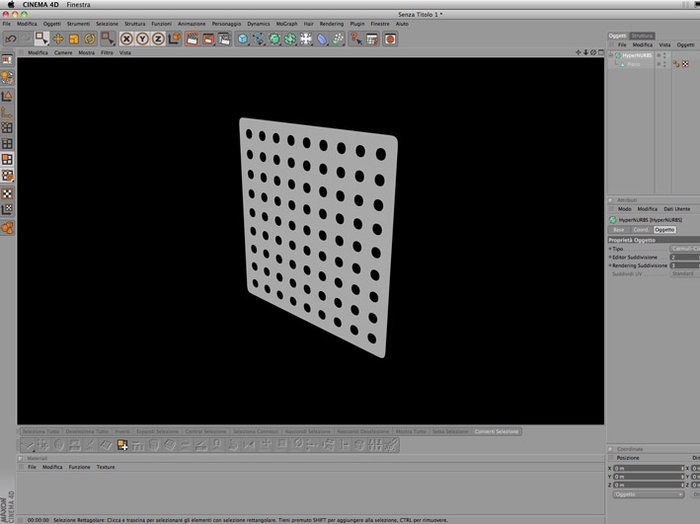Click the Coord. attribute tab button
The height and width of the screenshot is (524, 700).
coord(641,230)
